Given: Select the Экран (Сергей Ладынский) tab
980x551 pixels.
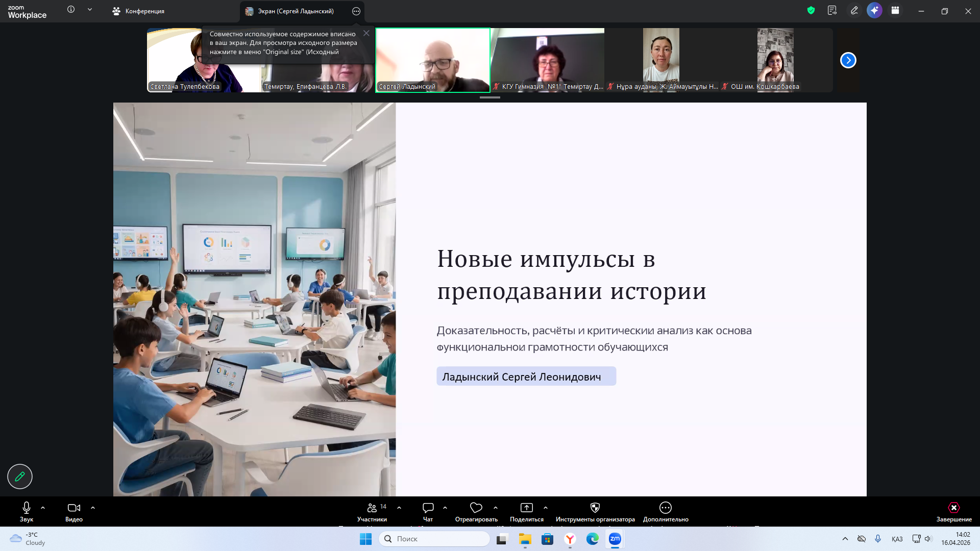Looking at the screenshot, I should point(291,11).
